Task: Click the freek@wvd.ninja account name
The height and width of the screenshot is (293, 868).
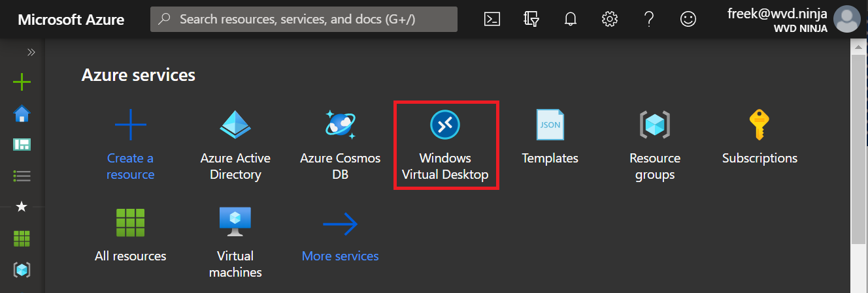Action: 777,14
